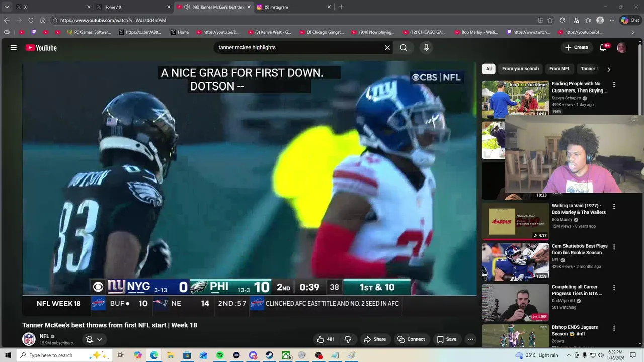644x362 pixels.
Task: Share the video with the Share button
Action: (x=375, y=339)
